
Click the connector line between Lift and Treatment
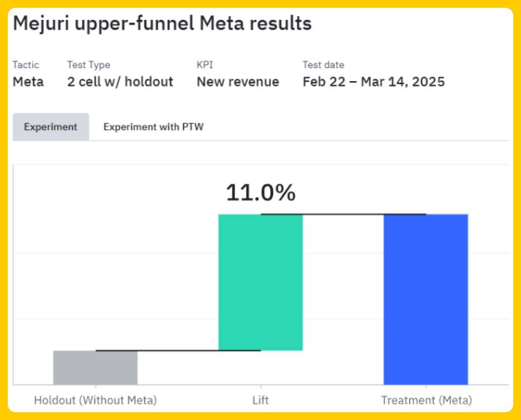click(x=343, y=214)
